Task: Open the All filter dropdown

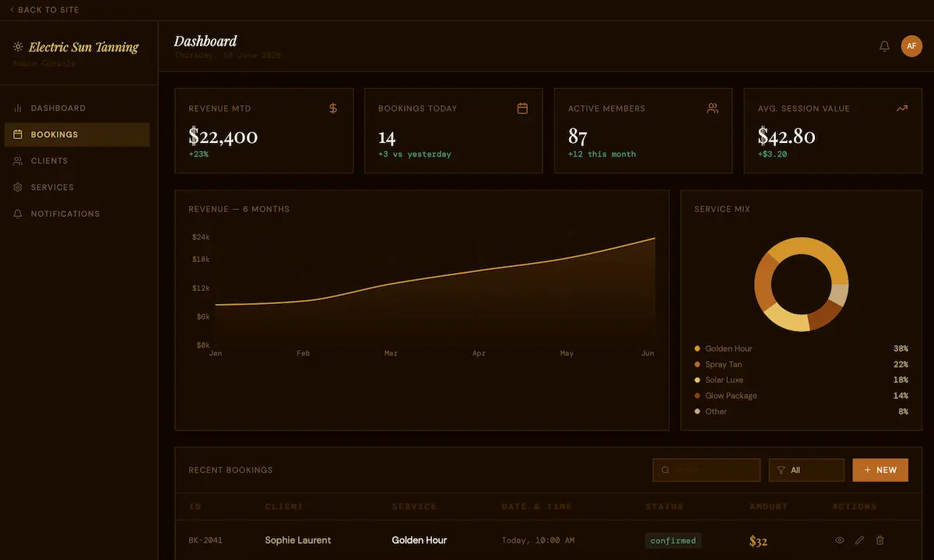Action: pos(806,470)
